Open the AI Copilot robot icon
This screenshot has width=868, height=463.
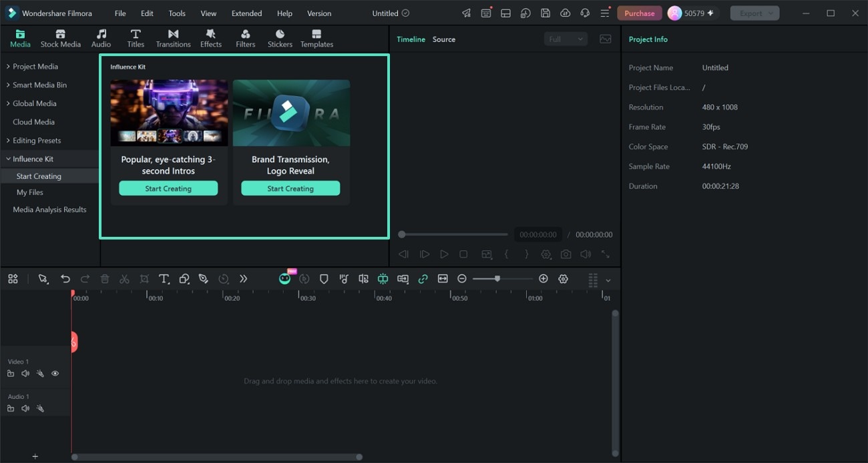tap(285, 278)
